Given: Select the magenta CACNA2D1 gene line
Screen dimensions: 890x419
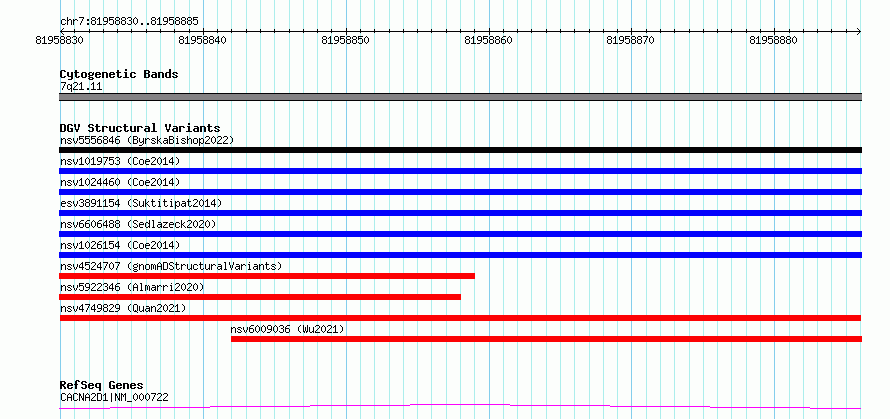Looking at the screenshot, I should [460, 407].
